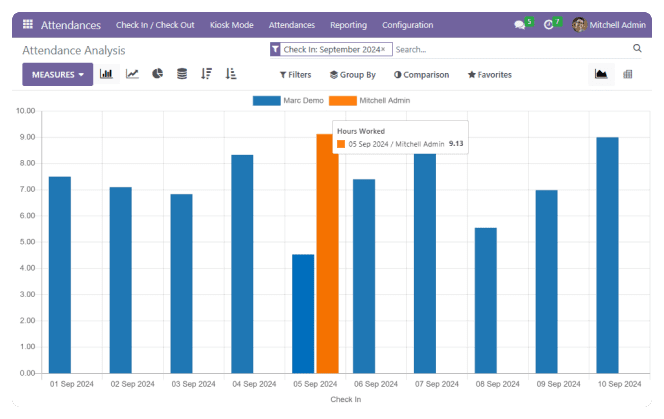Open the Reporting menu
Screen dimensions: 664x419
tap(348, 25)
